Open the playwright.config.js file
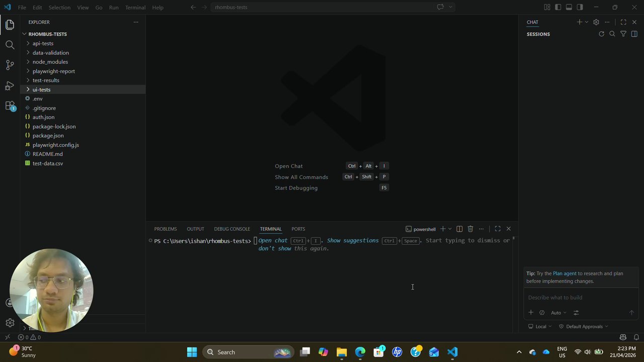The height and width of the screenshot is (362, 644). 83,145
